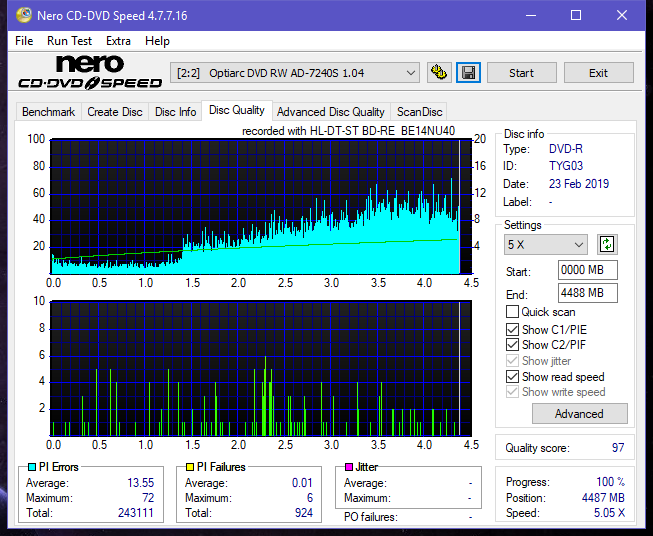Image resolution: width=653 pixels, height=536 pixels.
Task: Enable the Quick scan checkbox
Action: coord(512,312)
